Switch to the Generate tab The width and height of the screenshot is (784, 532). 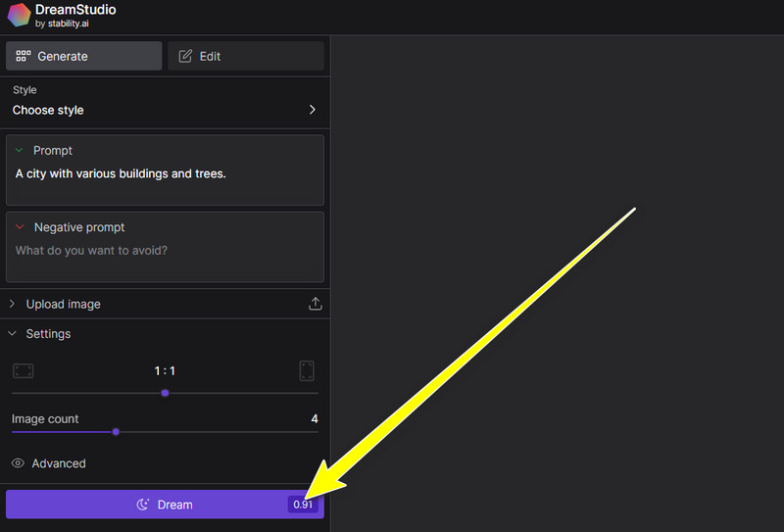(84, 56)
